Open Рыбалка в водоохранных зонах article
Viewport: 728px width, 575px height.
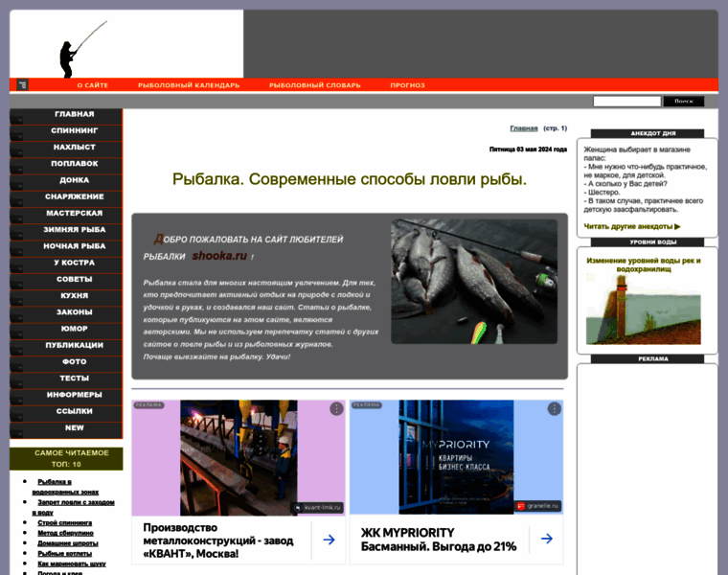[65, 487]
